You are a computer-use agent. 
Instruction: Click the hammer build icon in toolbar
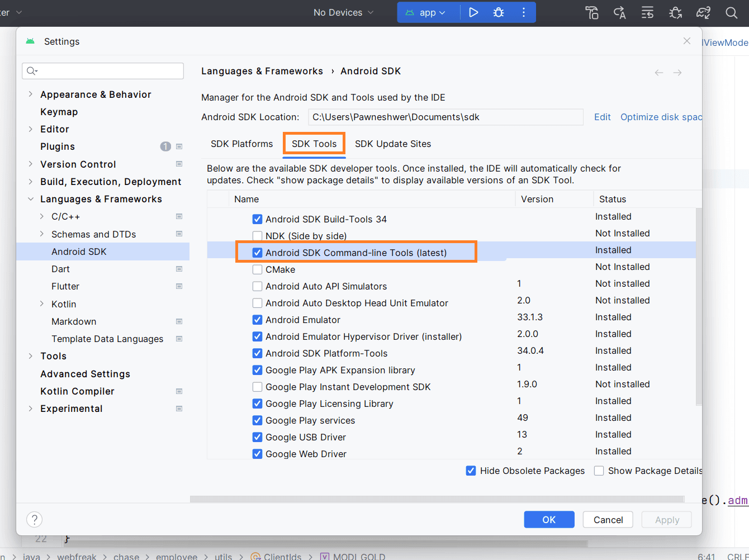(592, 12)
